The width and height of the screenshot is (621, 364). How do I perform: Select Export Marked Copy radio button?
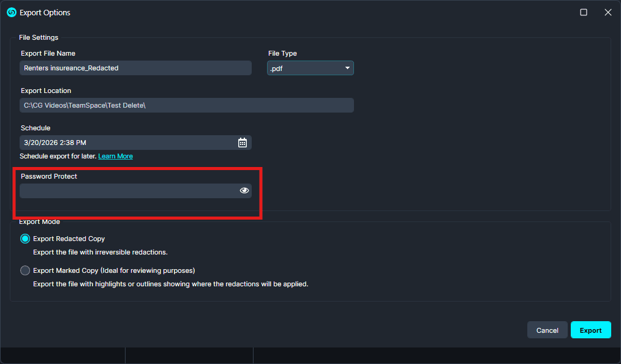point(25,270)
